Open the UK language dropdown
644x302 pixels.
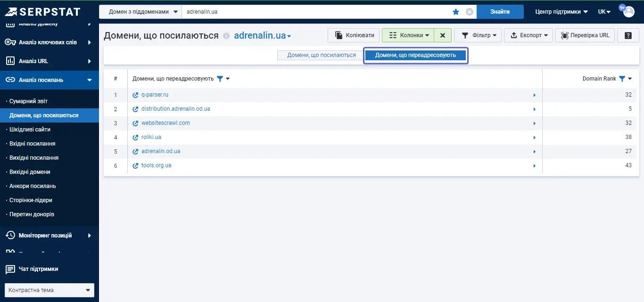(x=604, y=12)
